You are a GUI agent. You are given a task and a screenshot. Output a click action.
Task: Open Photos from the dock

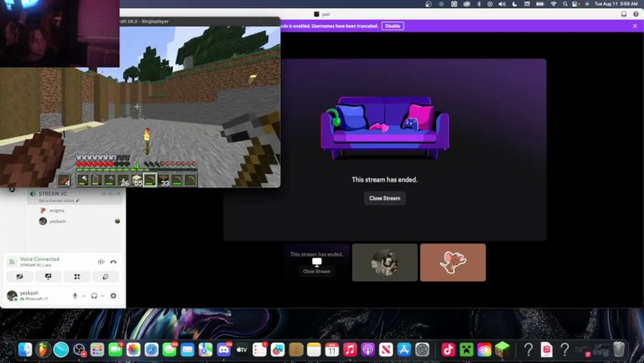[134, 349]
